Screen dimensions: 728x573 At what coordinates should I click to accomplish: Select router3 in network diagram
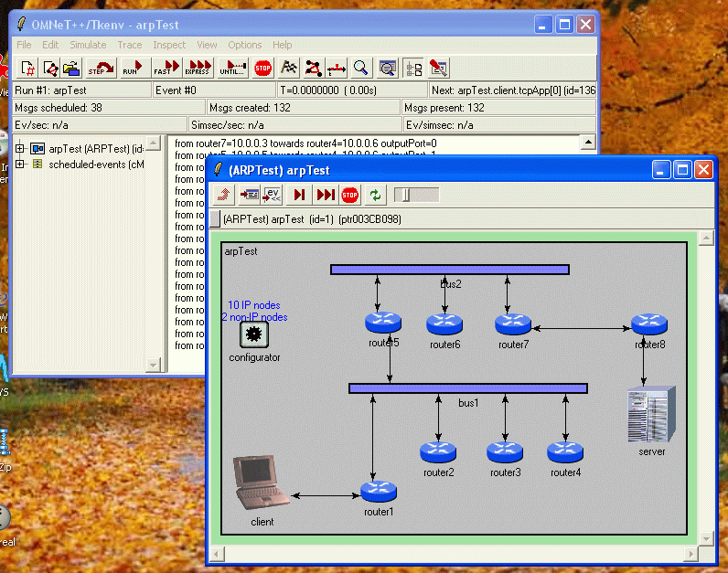505,451
